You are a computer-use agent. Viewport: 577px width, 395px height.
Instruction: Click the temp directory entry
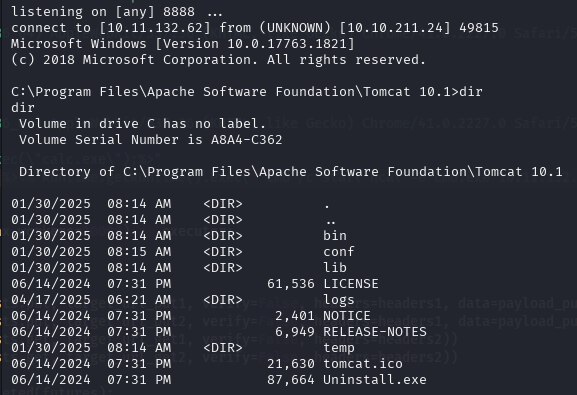339,348
